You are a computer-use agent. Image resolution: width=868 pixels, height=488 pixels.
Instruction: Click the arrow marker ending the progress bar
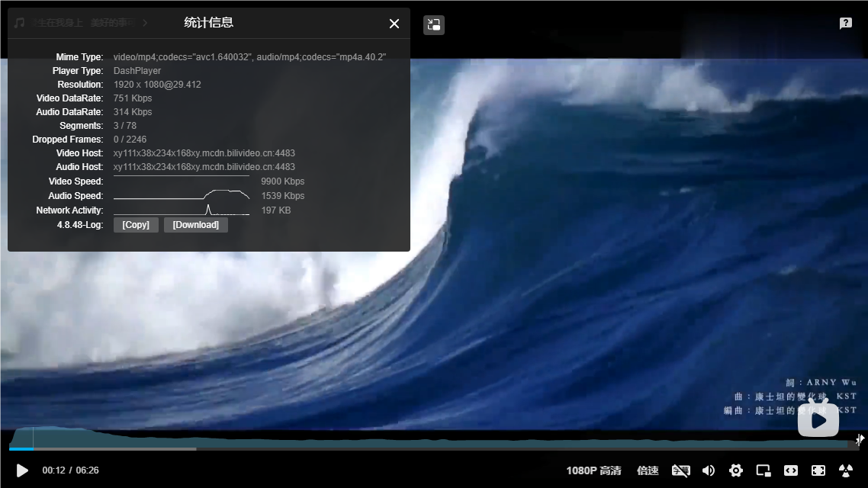pos(860,439)
